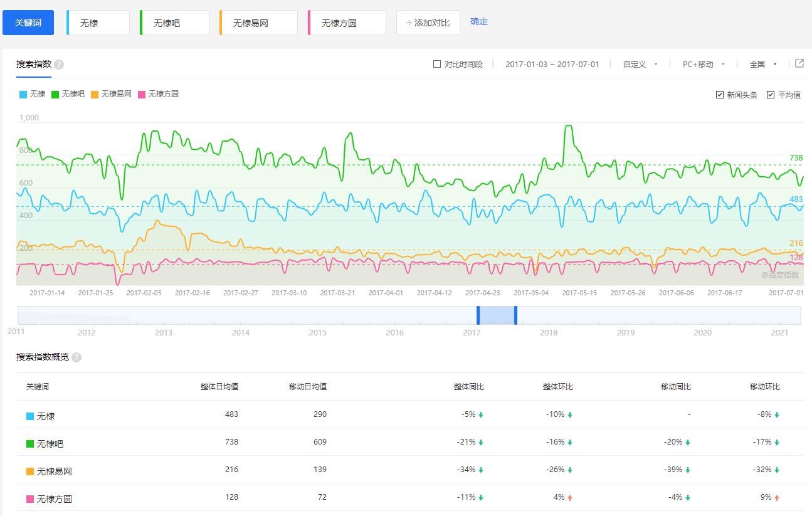This screenshot has width=812, height=516.
Task: Expand the PC+移动 device dropdown
Action: point(704,64)
